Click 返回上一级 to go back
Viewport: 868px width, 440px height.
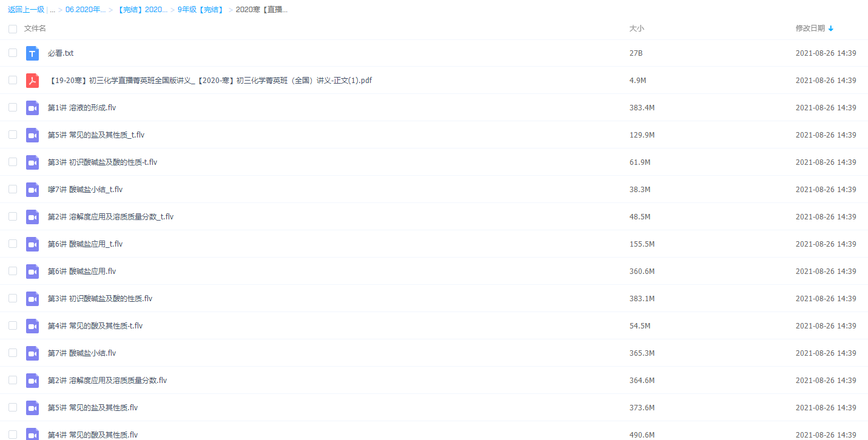pos(26,10)
